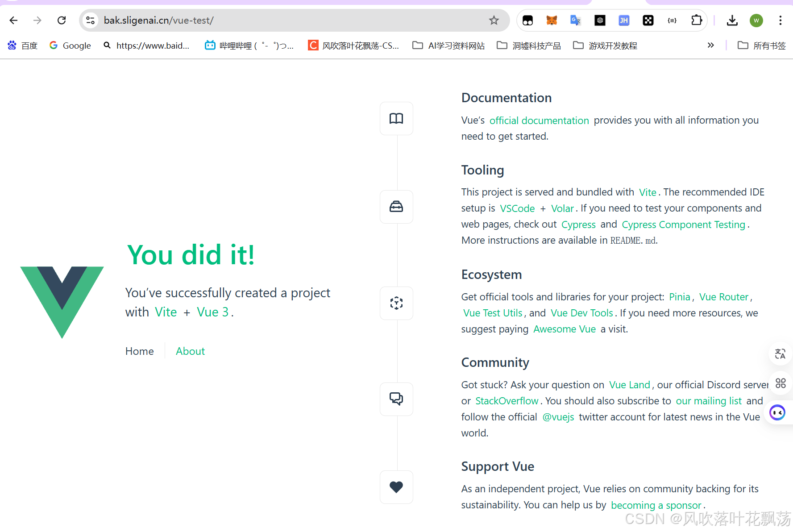Open the https://www.baid... bookmark
Screen dimensions: 793x532
146,46
